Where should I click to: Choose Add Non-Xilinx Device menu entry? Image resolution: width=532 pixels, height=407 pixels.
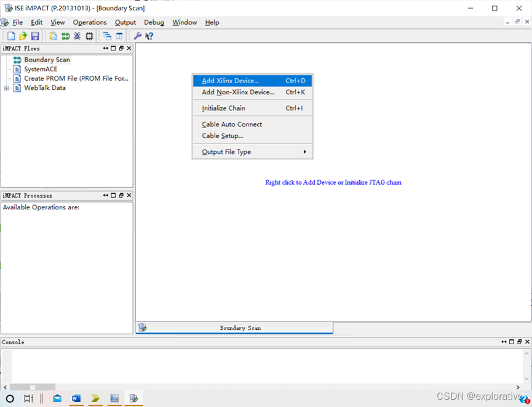click(252, 92)
